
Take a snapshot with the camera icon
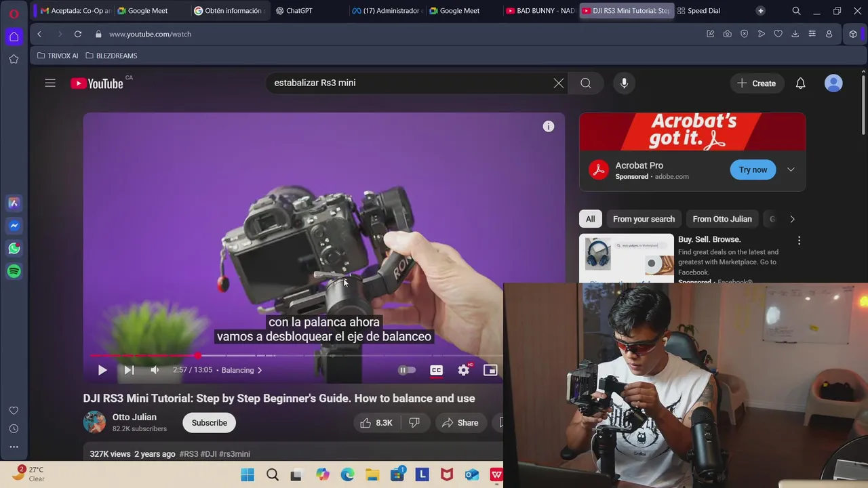[727, 34]
